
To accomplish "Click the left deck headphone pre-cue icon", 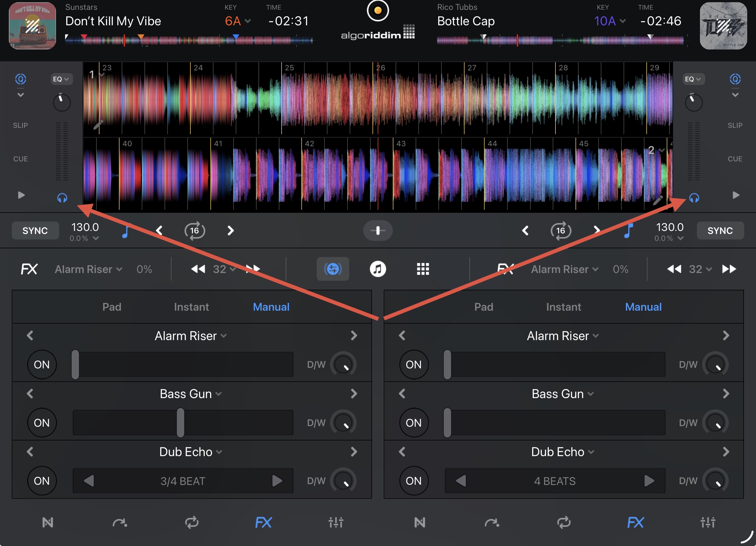I will click(62, 198).
